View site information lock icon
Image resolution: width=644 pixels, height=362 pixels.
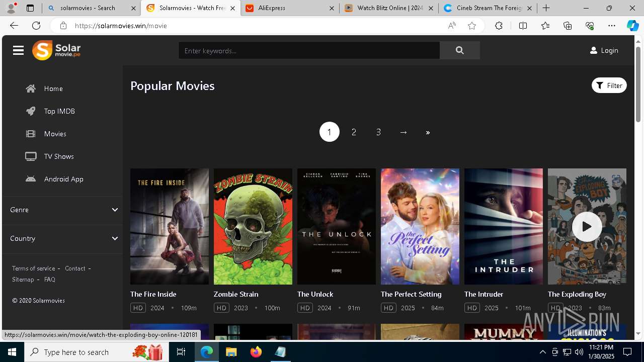(63, 26)
